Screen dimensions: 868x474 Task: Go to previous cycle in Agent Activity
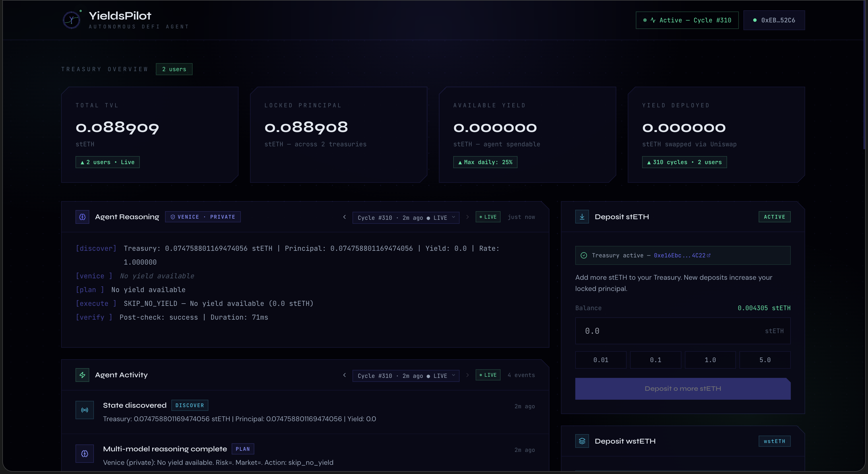point(344,375)
